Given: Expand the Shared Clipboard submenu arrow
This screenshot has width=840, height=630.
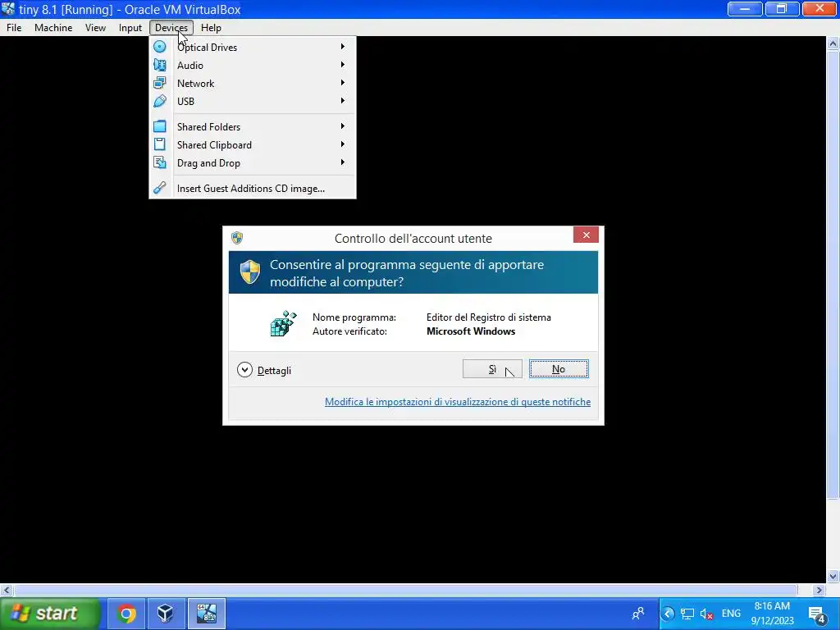Looking at the screenshot, I should (343, 144).
